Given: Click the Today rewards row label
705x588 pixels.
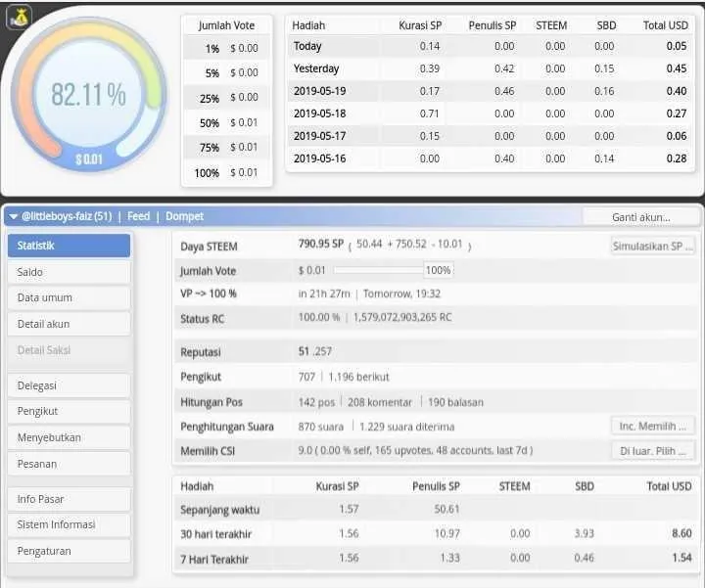Looking at the screenshot, I should click(307, 46).
